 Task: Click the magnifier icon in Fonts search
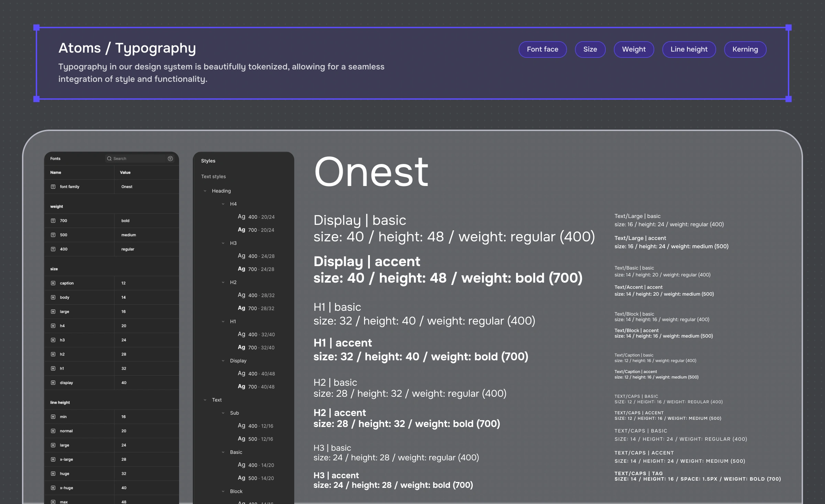pyautogui.click(x=109, y=158)
